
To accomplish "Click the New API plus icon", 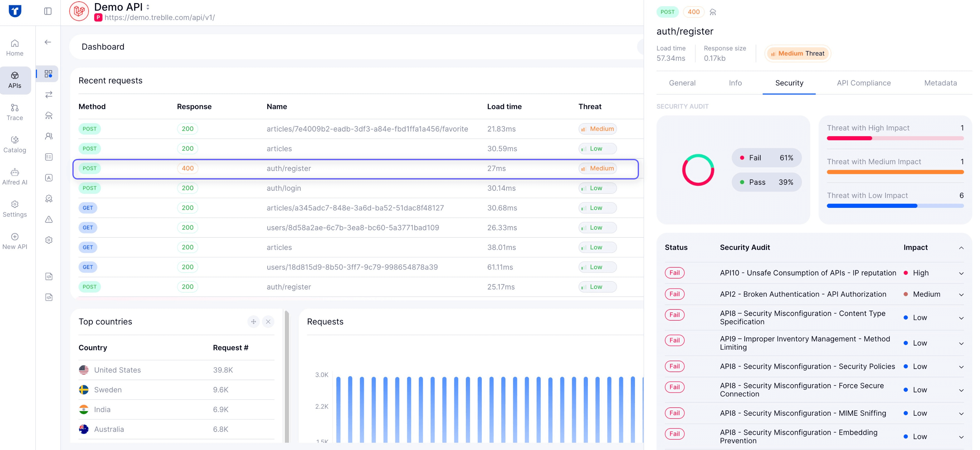I will pos(14,237).
